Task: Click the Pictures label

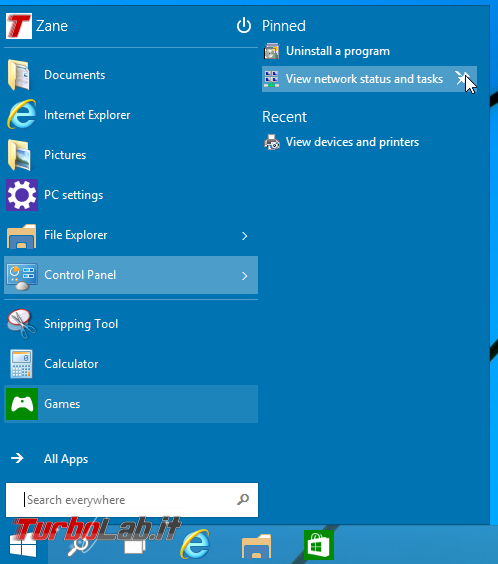Action: [x=65, y=155]
